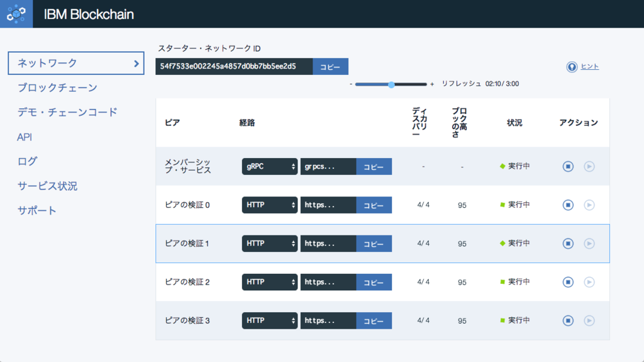Click the ピア column header
The height and width of the screenshot is (362, 644).
coord(172,123)
